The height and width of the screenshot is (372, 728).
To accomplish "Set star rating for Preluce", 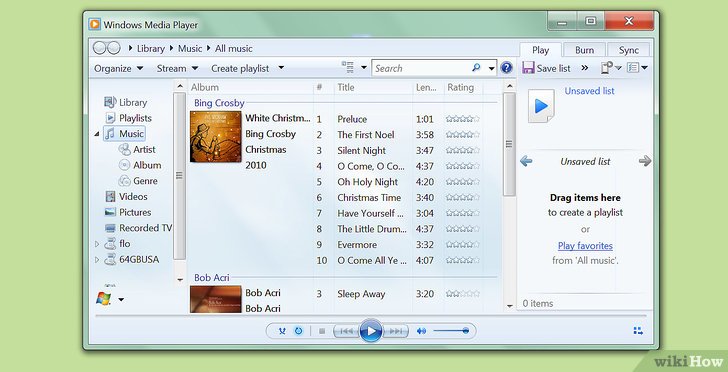I will [x=462, y=119].
